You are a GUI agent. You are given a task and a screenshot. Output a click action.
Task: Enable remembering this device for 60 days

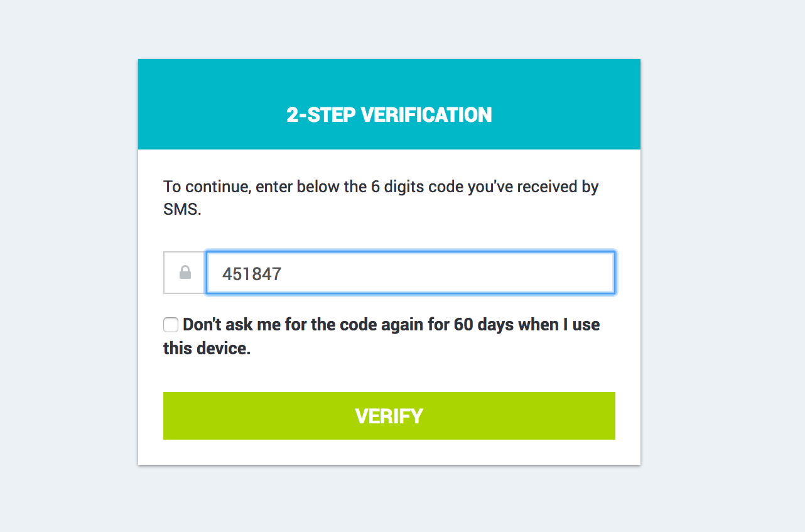click(170, 325)
